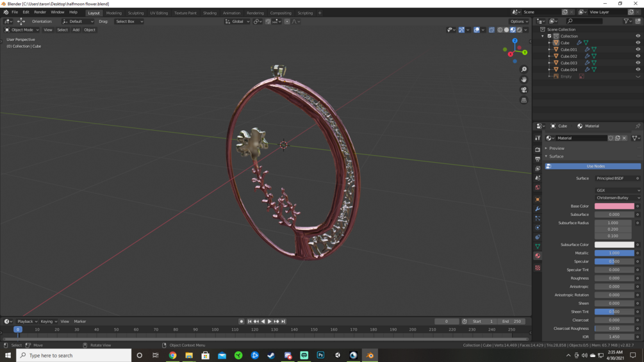Click the Use Nodes button
644x362 pixels.
pos(593,166)
